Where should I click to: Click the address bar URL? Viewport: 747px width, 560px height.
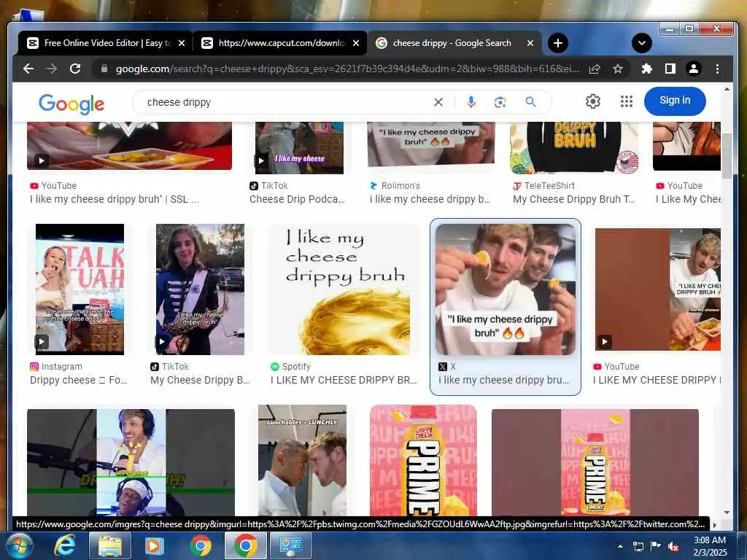[x=347, y=69]
